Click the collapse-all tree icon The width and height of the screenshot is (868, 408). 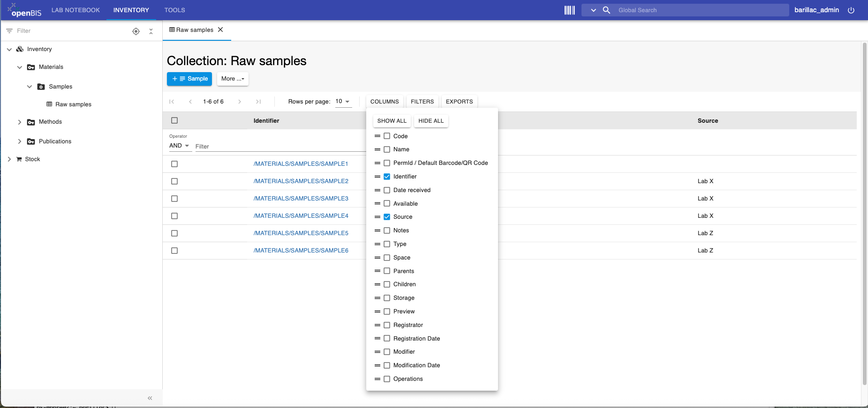(151, 31)
